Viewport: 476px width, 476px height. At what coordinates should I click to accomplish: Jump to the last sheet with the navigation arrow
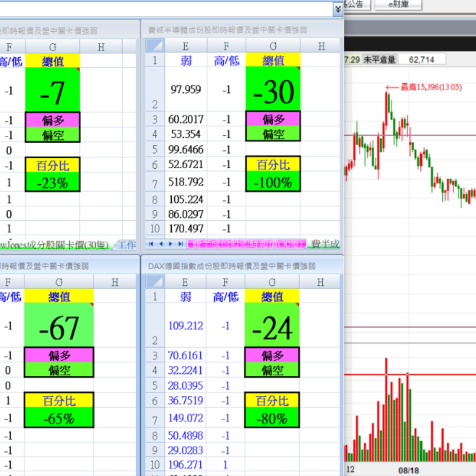[180, 244]
